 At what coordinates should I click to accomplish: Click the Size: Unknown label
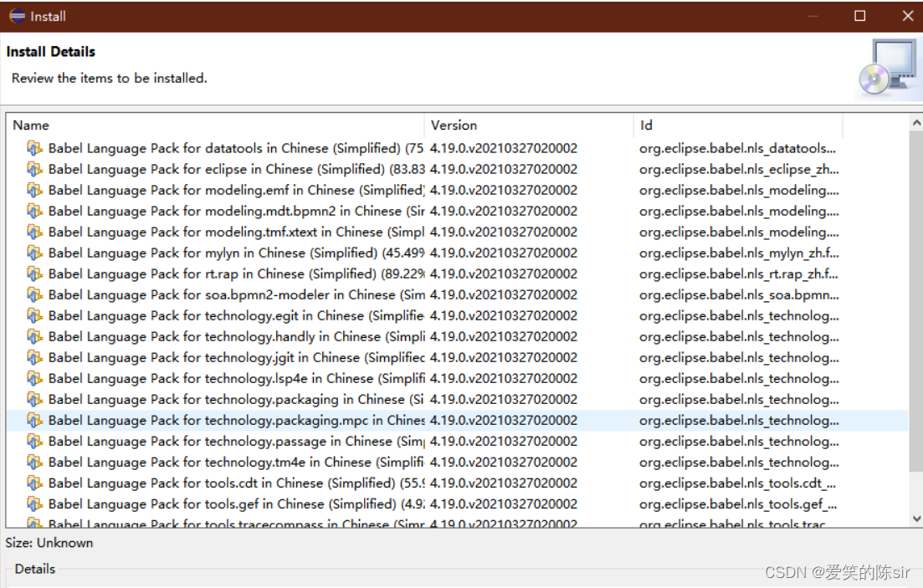[49, 543]
